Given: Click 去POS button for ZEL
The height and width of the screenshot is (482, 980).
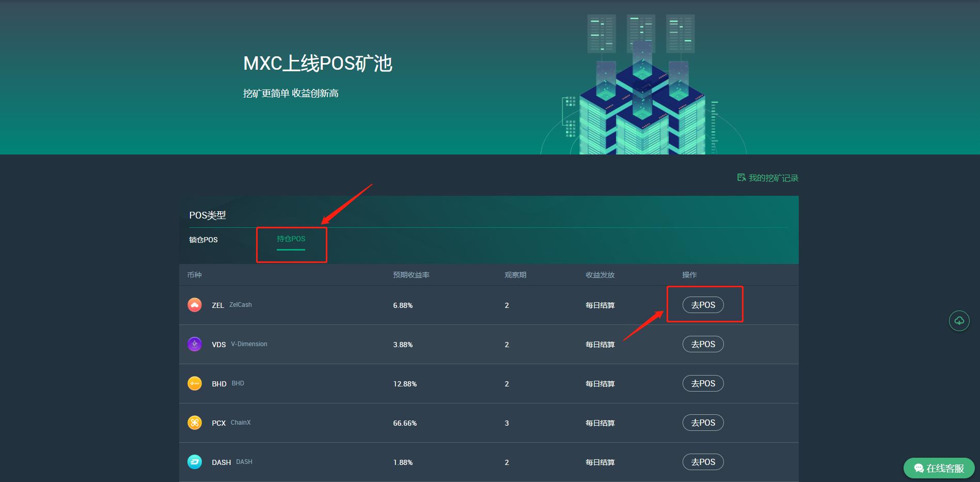Looking at the screenshot, I should (x=703, y=305).
